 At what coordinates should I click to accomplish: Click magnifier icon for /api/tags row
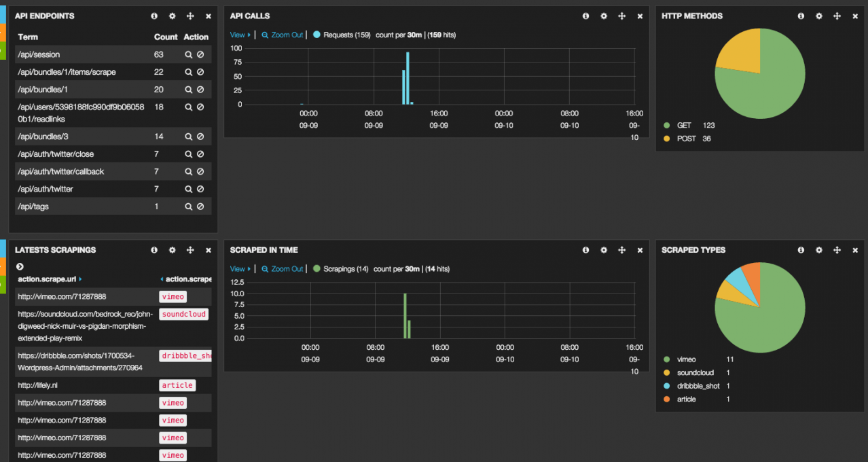point(188,207)
